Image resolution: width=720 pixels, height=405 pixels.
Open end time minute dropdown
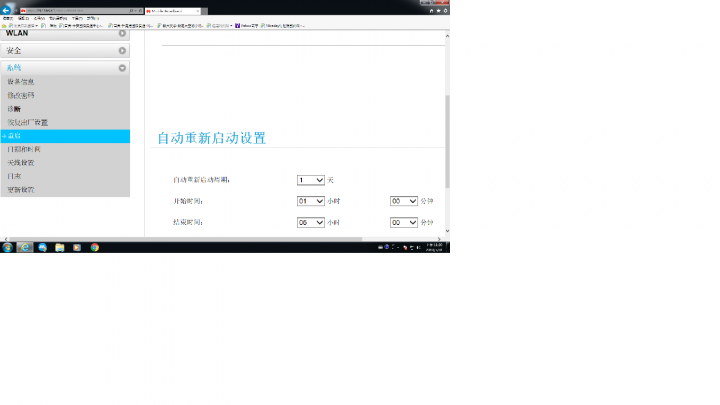[404, 222]
